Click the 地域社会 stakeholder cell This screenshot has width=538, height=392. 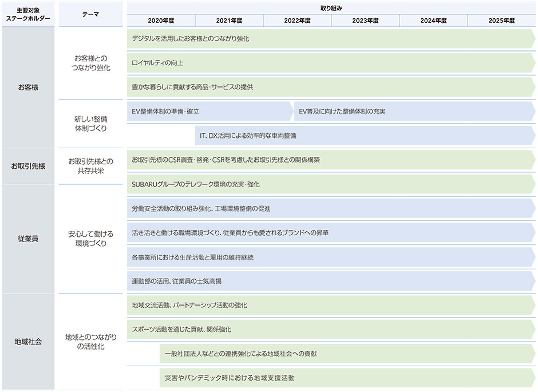(28, 342)
